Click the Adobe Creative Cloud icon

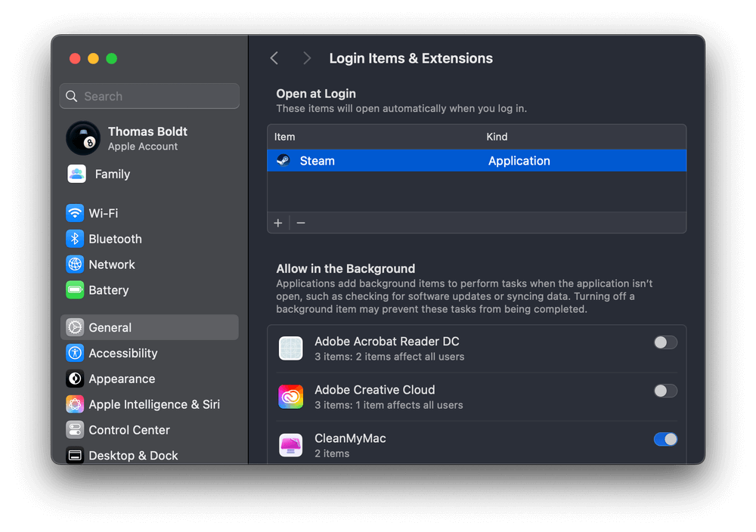point(291,397)
